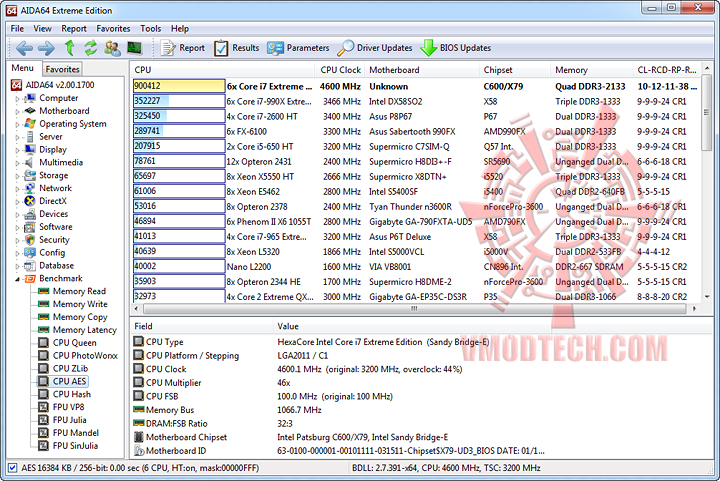This screenshot has height=481, width=720.
Task: Sort by Chipset column header
Action: pos(515,70)
